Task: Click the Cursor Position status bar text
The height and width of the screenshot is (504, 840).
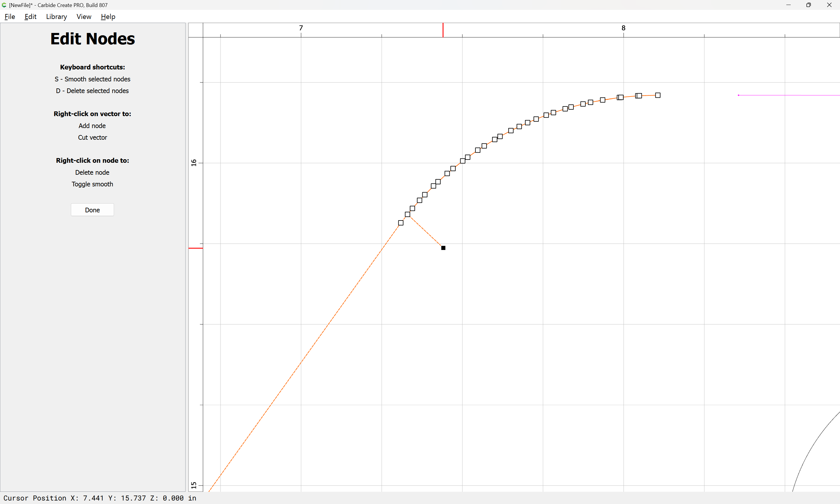Action: coord(100,498)
